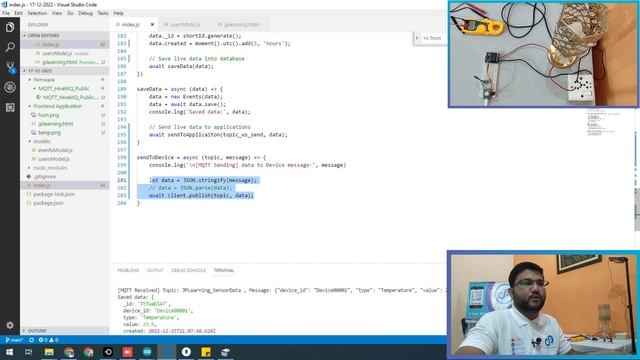Image resolution: width=640 pixels, height=360 pixels.
Task: Open the File menu
Action: coord(6,13)
